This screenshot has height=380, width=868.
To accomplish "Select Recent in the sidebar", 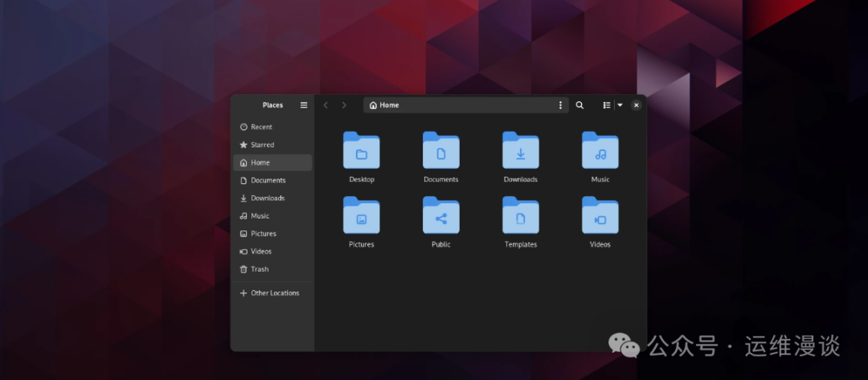I will click(x=261, y=127).
